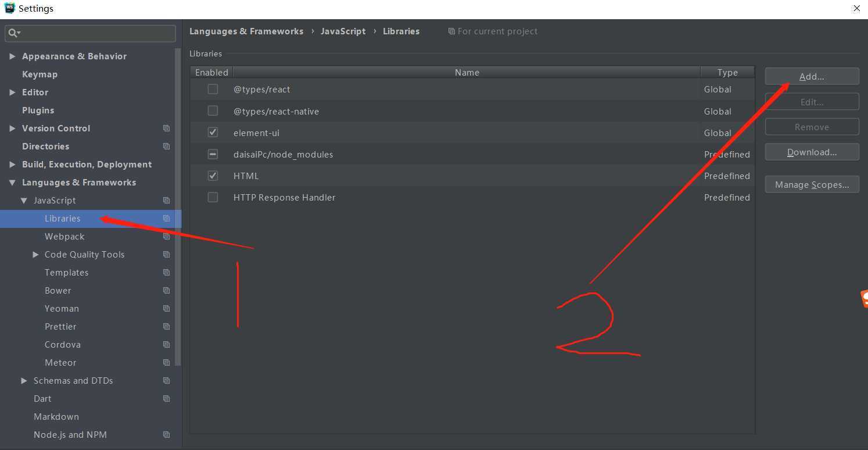Open the Directories settings page
The height and width of the screenshot is (450, 868).
(45, 147)
